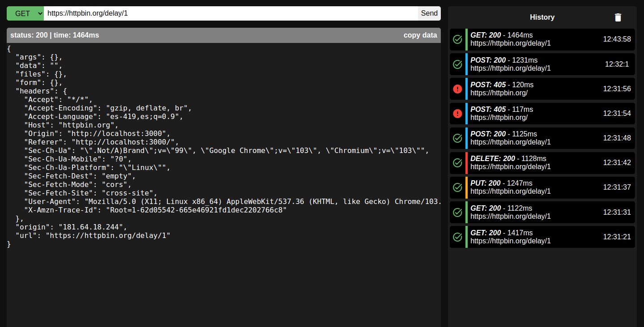Click timestamp 12:32:1 in history

point(617,64)
